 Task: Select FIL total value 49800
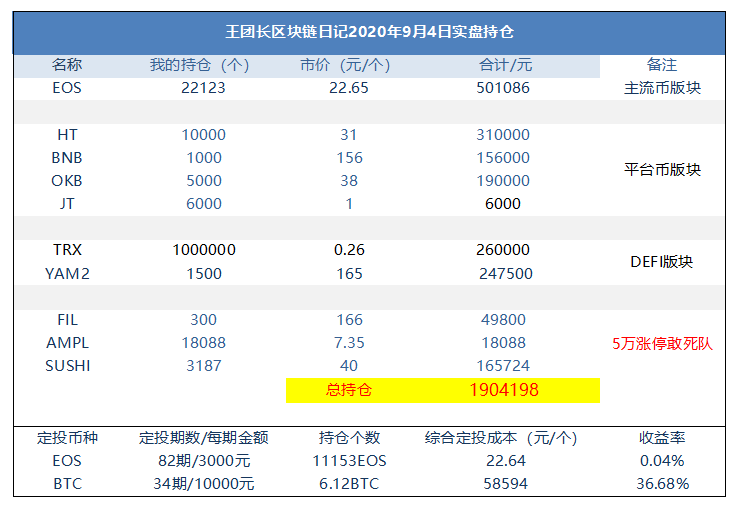503,320
